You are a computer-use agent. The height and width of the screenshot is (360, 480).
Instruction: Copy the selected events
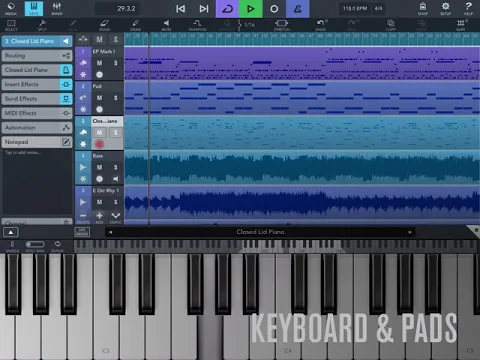click(x=391, y=25)
